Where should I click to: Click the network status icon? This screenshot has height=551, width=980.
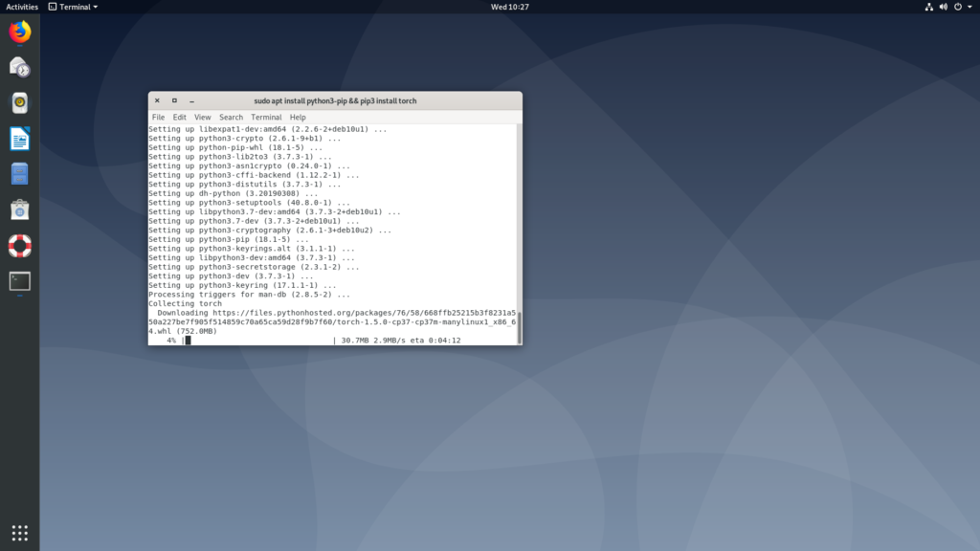click(x=928, y=7)
